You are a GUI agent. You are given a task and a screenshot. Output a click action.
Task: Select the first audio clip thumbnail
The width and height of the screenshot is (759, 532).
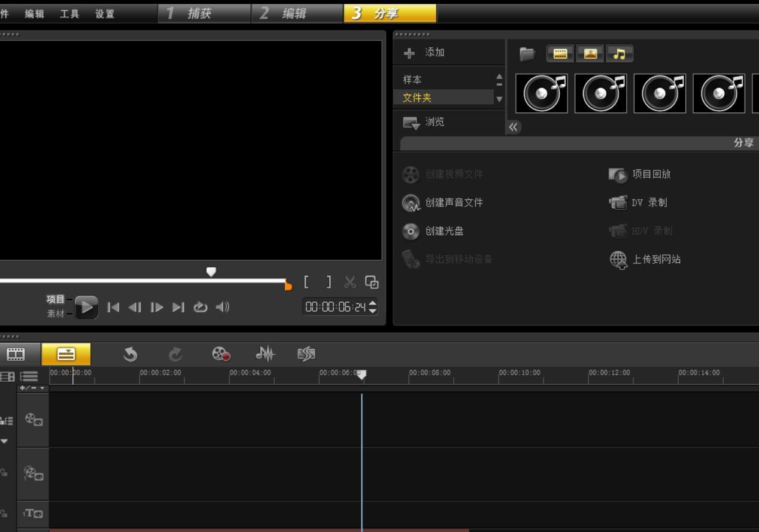point(542,93)
